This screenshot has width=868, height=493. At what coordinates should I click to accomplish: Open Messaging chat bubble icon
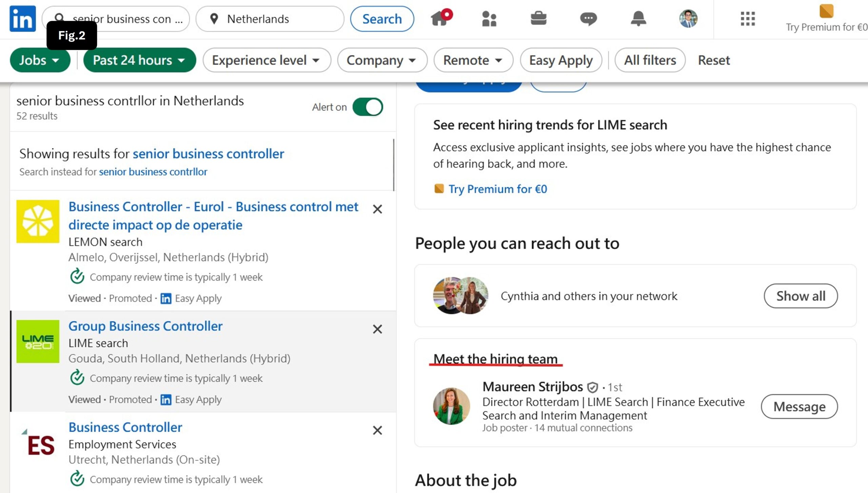(x=588, y=19)
